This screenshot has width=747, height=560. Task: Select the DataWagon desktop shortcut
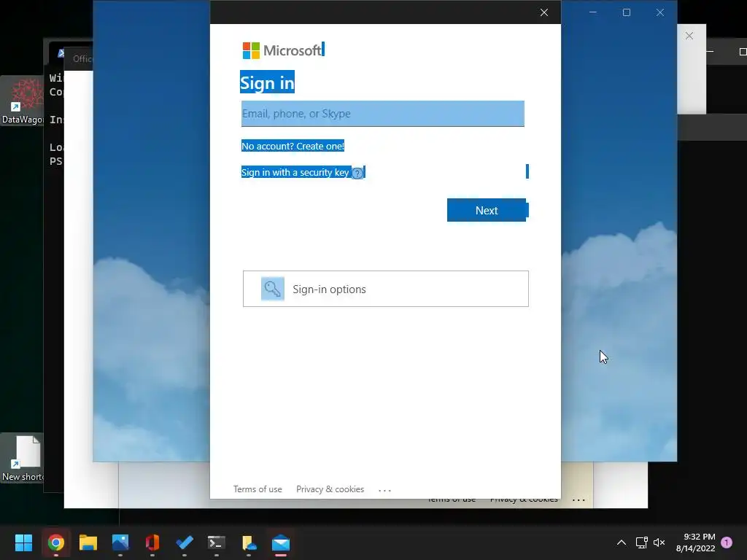pyautogui.click(x=22, y=101)
